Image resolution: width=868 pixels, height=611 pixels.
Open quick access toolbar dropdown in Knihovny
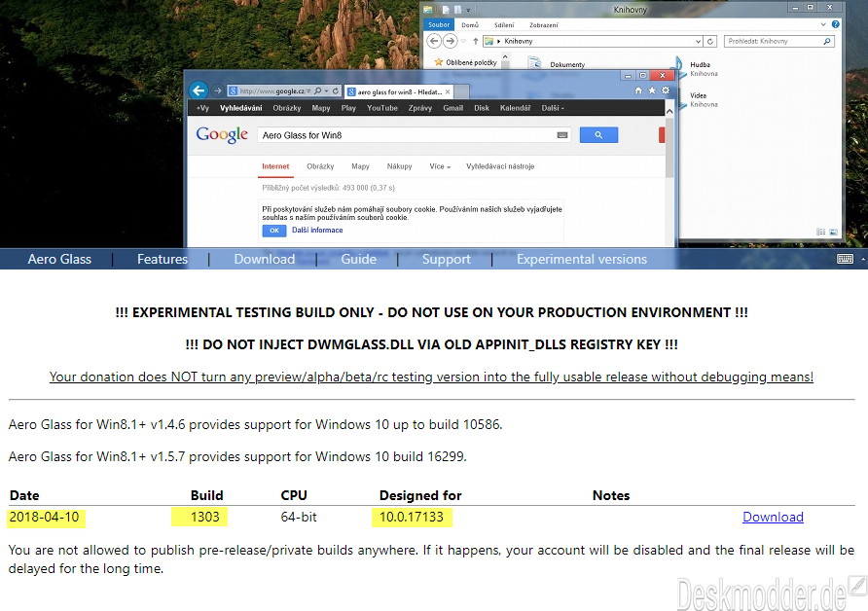pos(468,10)
